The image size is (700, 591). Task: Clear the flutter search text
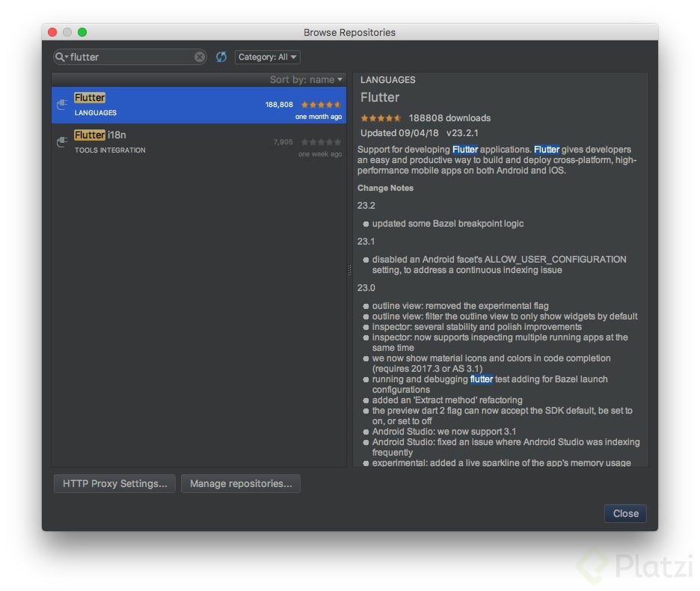[x=199, y=56]
